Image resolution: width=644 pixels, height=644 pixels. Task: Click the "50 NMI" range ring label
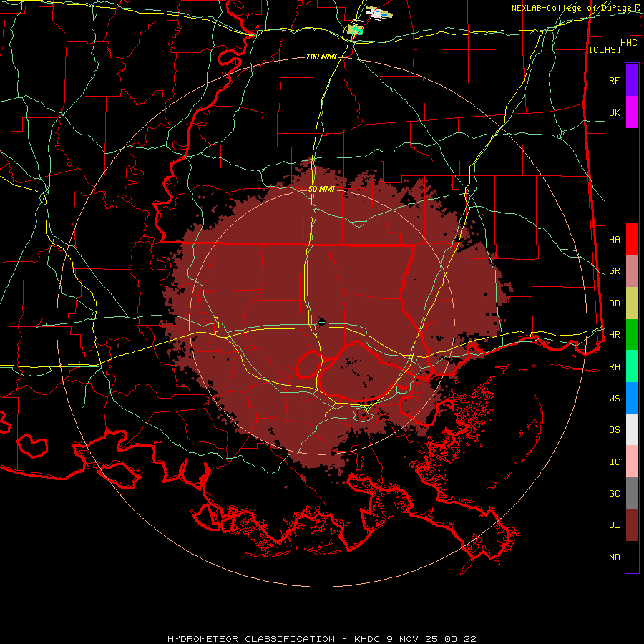321,190
